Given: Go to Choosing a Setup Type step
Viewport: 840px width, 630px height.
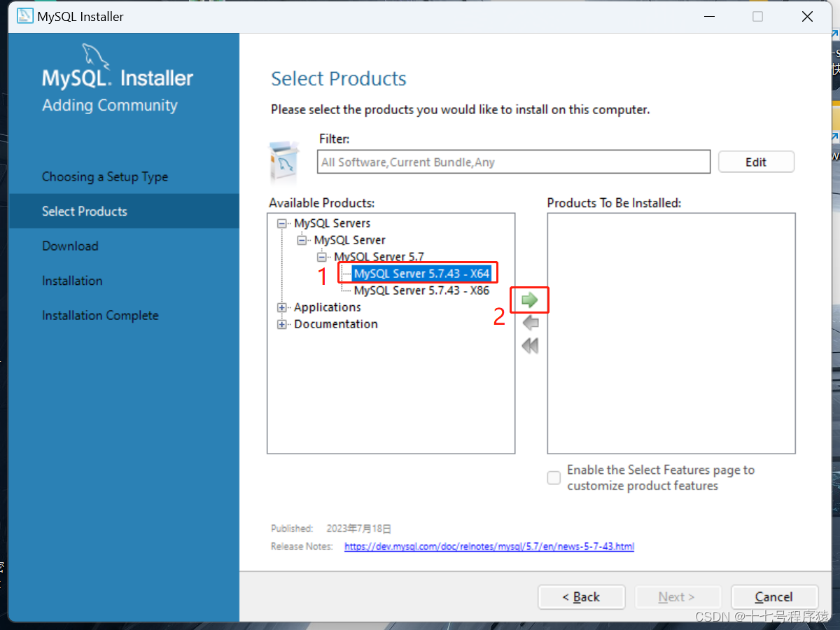Looking at the screenshot, I should pyautogui.click(x=105, y=177).
